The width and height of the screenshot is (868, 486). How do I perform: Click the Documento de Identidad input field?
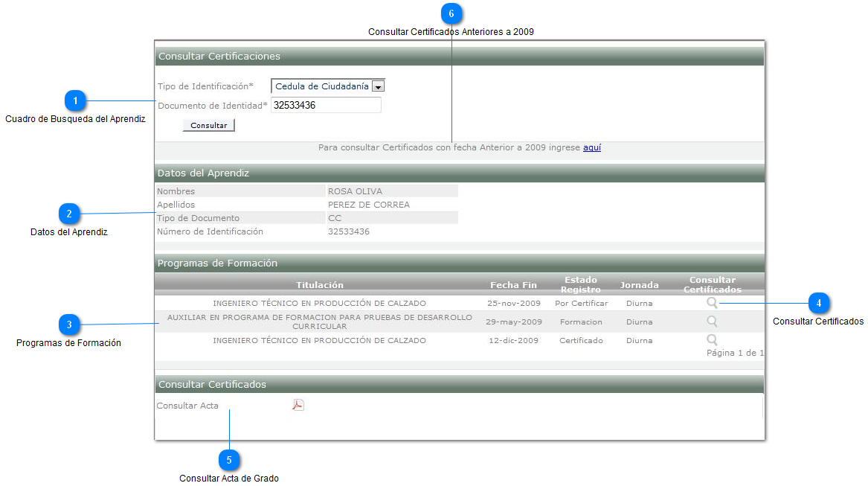point(325,104)
